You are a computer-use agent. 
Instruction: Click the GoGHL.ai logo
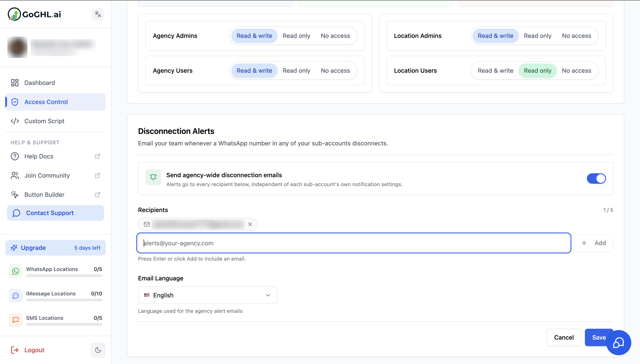point(34,14)
